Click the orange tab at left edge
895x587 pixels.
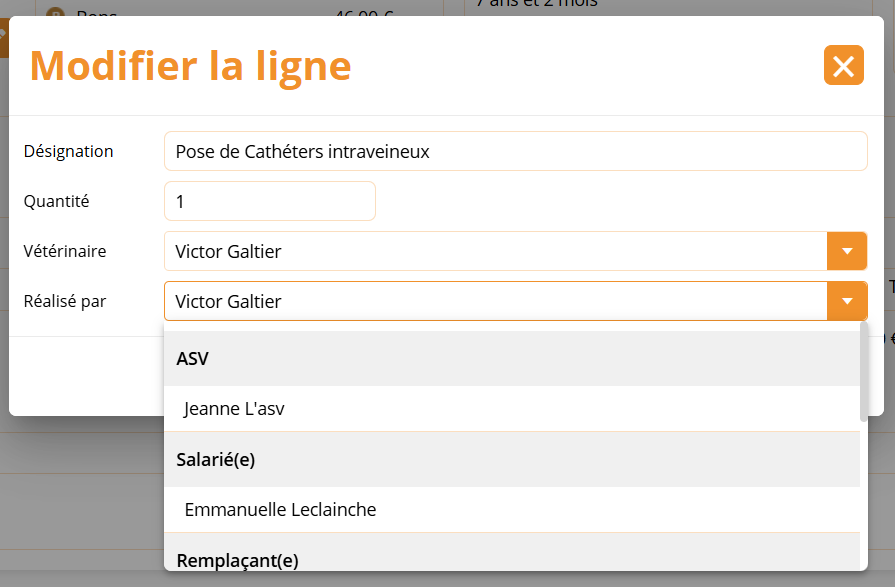4,36
